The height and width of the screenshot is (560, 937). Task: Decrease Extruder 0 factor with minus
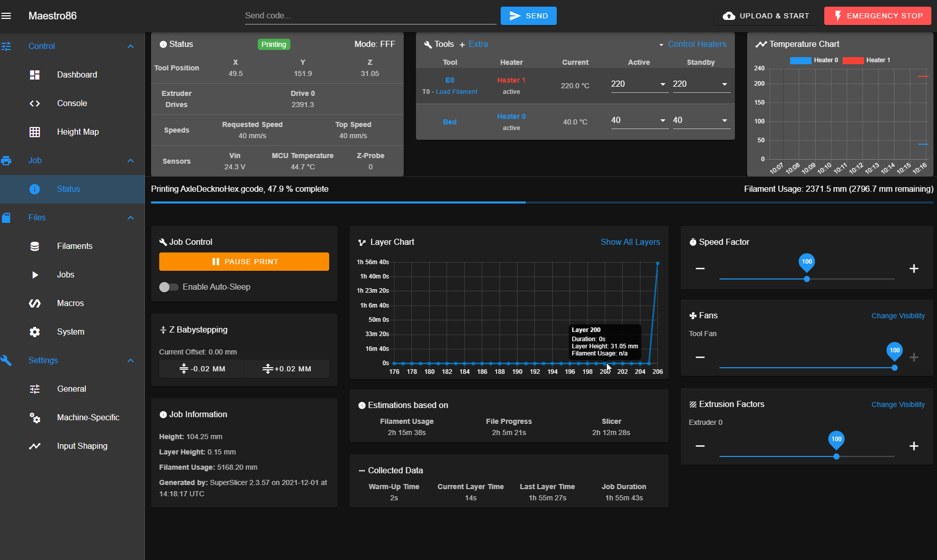pyautogui.click(x=700, y=446)
